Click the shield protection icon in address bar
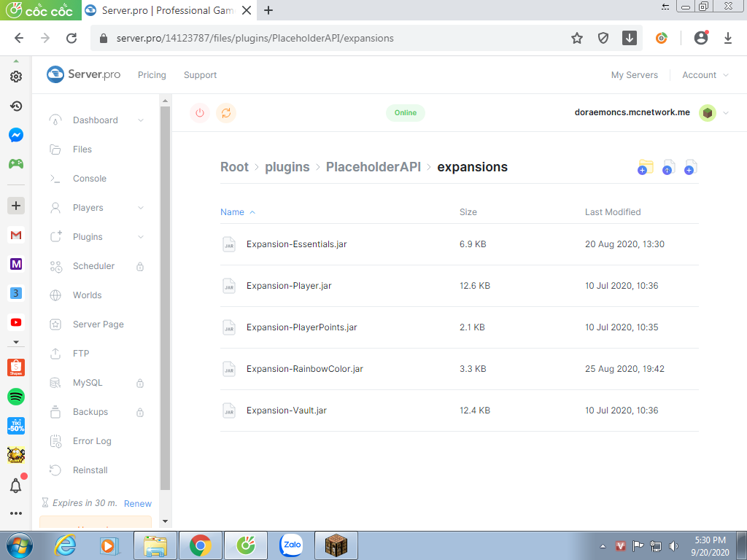Image resolution: width=747 pixels, height=560 pixels. pos(603,38)
